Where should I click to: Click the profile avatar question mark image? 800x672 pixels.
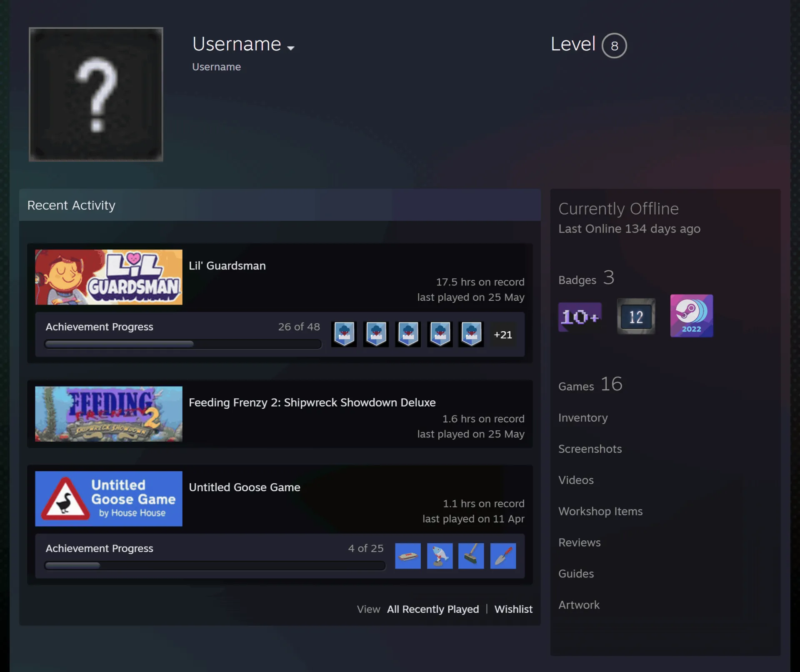(x=96, y=94)
